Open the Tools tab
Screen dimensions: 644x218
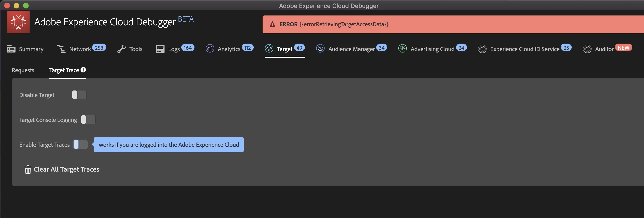130,49
